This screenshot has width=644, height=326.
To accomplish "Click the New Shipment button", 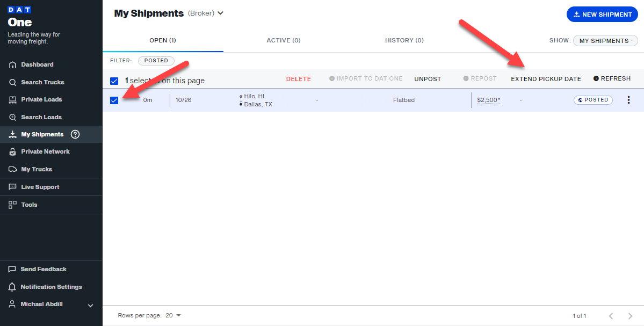I will coord(602,15).
